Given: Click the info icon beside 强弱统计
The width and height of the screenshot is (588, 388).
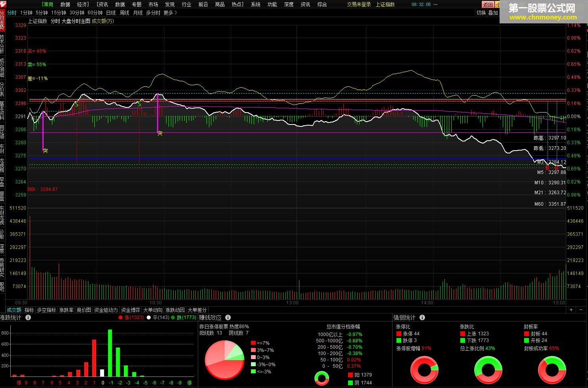Looking at the screenshot, I should (x=422, y=317).
